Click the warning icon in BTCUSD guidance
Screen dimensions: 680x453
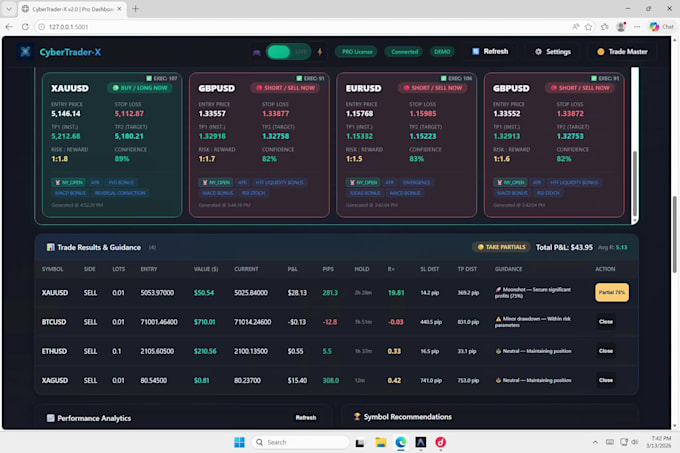[x=498, y=319]
